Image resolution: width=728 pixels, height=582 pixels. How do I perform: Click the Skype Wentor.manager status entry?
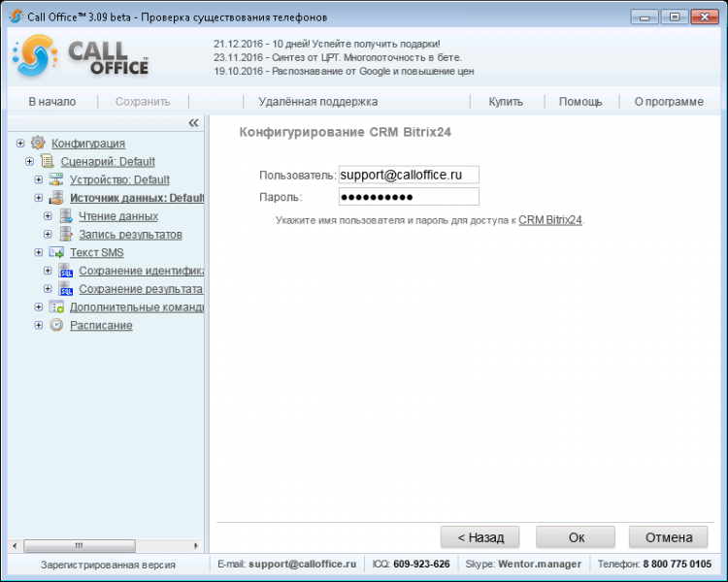[523, 564]
